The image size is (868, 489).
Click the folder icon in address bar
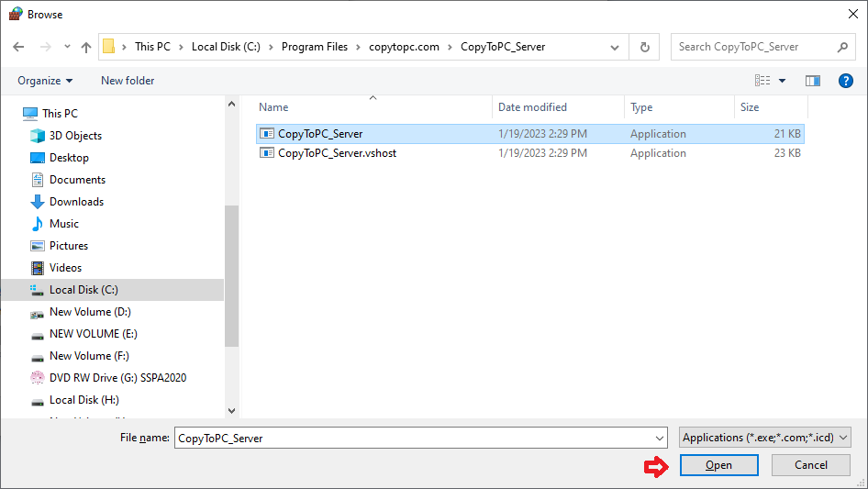(x=109, y=47)
